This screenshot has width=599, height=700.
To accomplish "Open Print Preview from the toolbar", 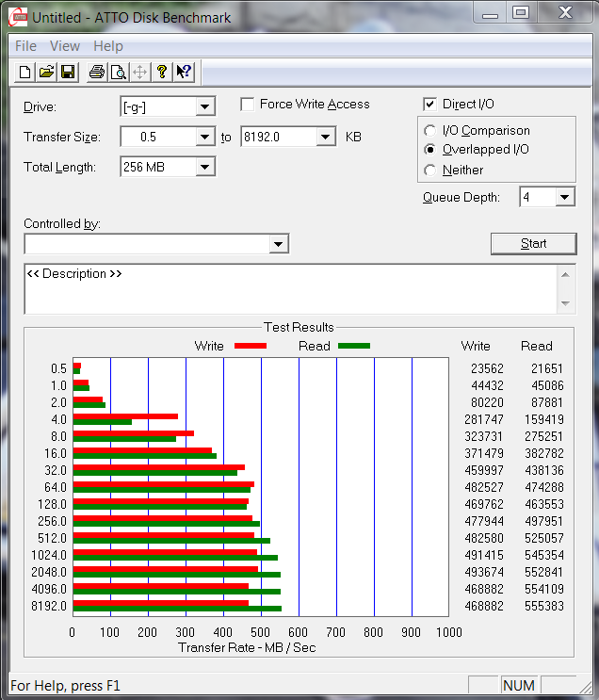I will click(118, 72).
